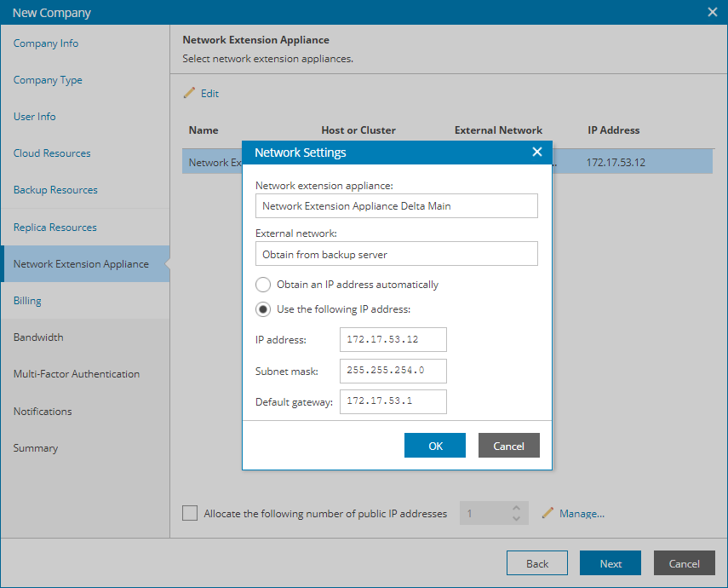Click the Next wizard button
This screenshot has height=588, width=728.
[x=610, y=563]
